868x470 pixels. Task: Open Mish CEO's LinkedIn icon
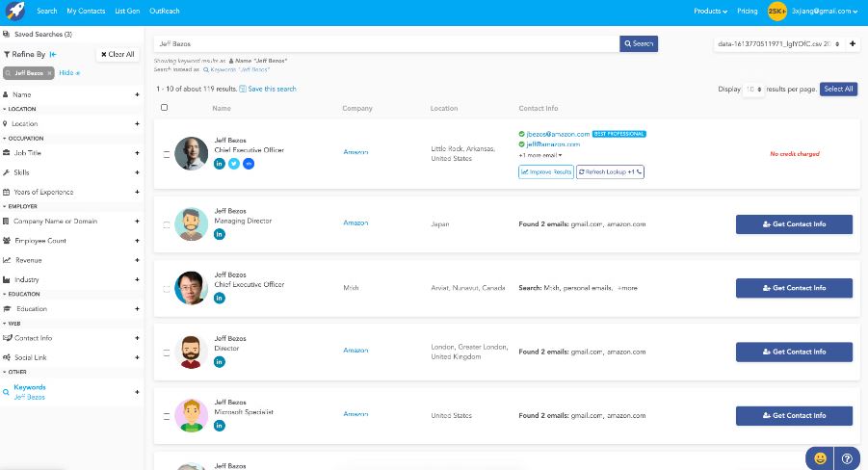tap(220, 298)
